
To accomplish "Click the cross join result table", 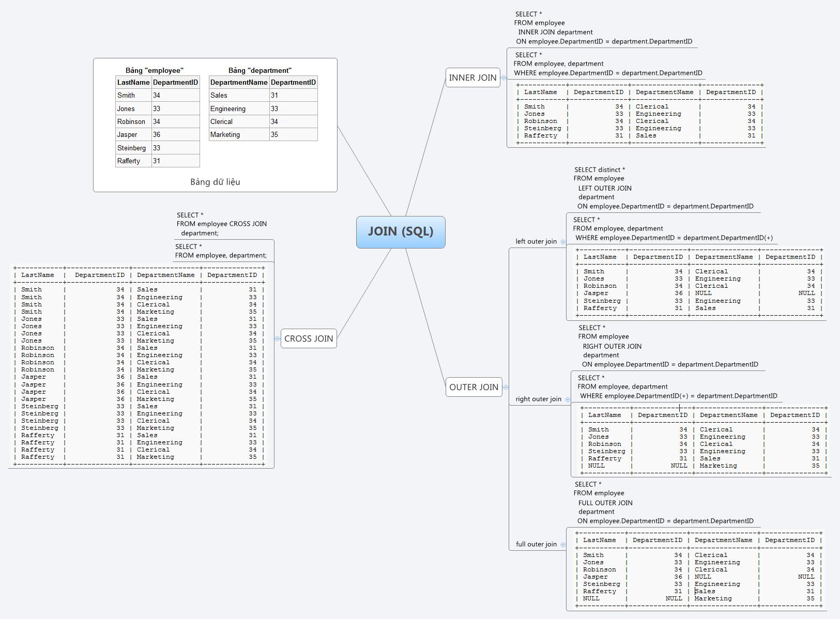I will (x=140, y=367).
